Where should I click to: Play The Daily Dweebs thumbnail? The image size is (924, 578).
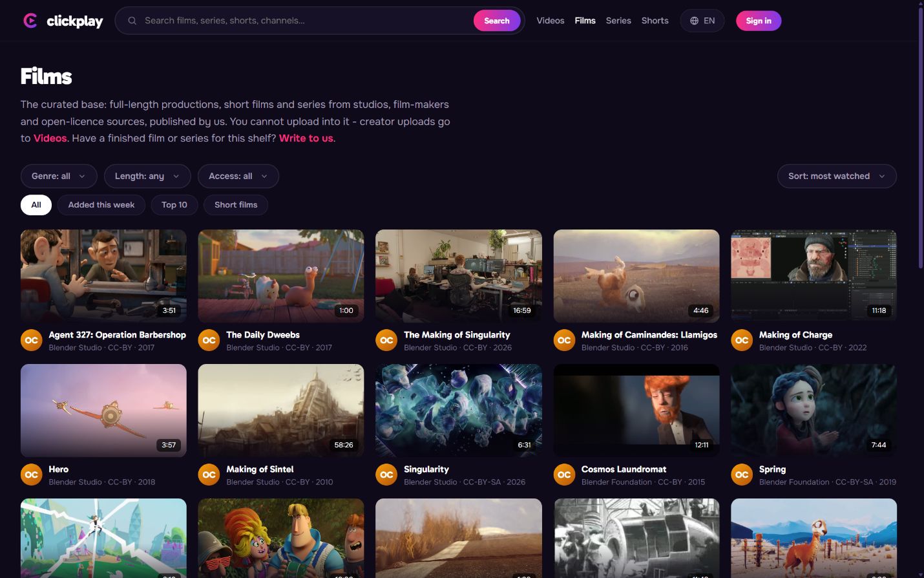tap(281, 276)
